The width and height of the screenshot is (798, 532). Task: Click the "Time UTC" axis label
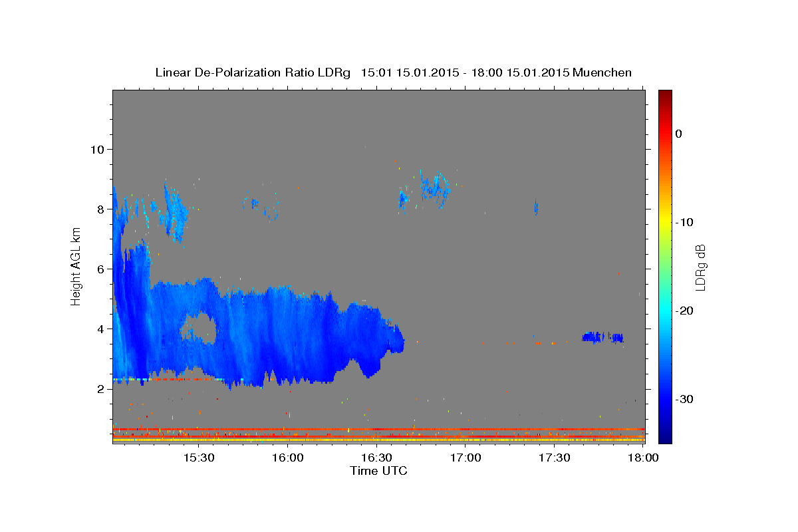[378, 470]
